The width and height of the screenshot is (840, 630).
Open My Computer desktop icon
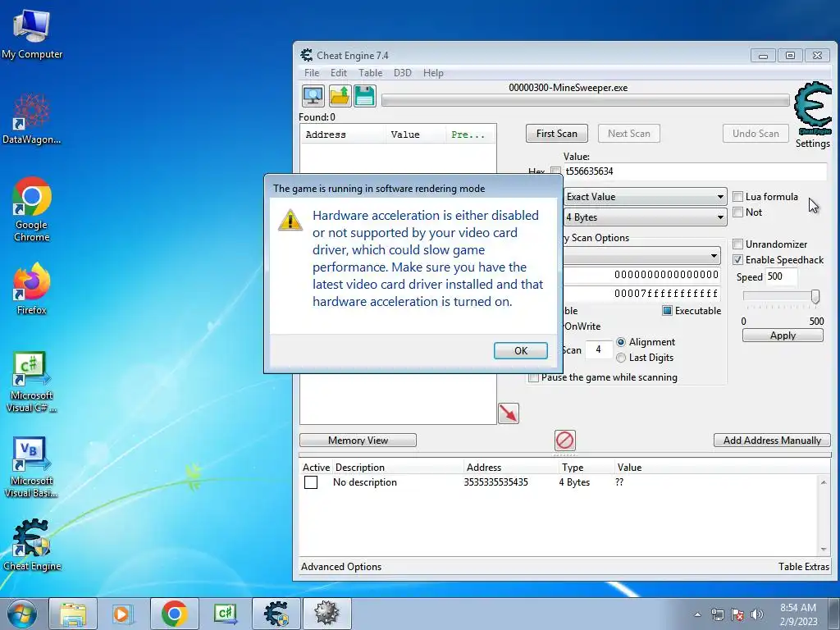point(32,34)
